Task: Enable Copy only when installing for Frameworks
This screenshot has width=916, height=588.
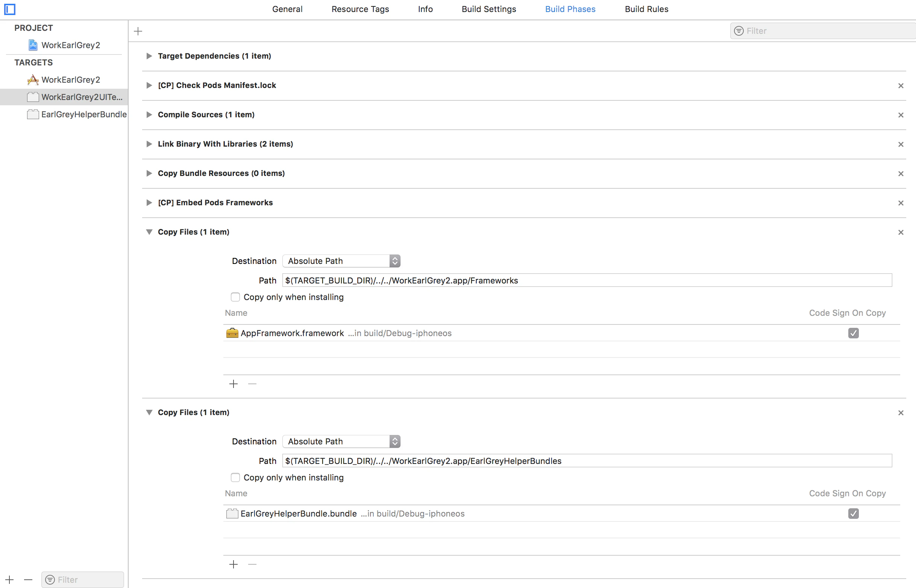Action: click(235, 297)
